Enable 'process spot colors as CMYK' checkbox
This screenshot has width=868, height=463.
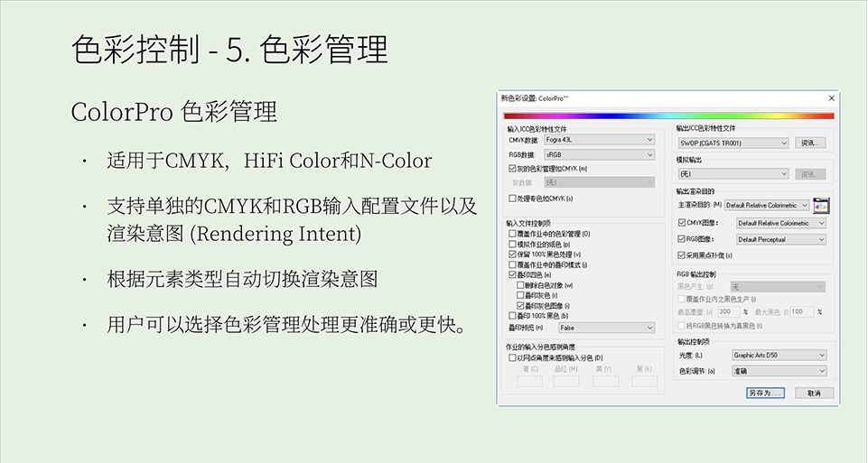point(512,198)
